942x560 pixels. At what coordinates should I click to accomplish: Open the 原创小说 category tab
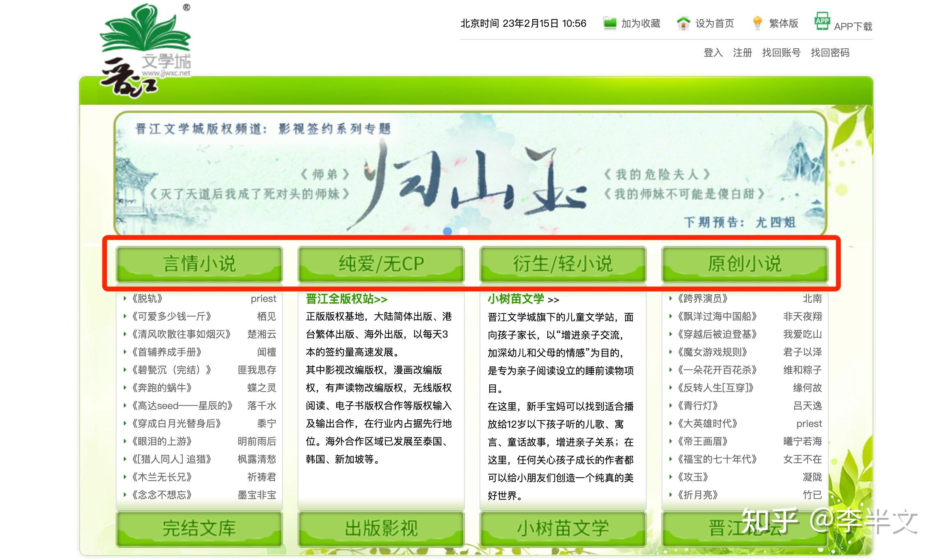(x=745, y=264)
